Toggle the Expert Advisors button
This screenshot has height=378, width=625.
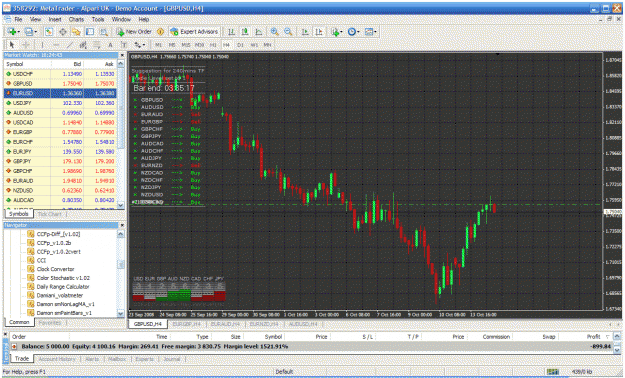pyautogui.click(x=194, y=32)
